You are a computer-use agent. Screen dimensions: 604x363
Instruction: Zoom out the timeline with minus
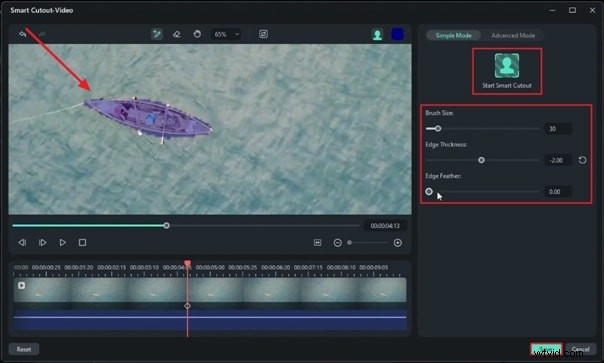(x=338, y=243)
